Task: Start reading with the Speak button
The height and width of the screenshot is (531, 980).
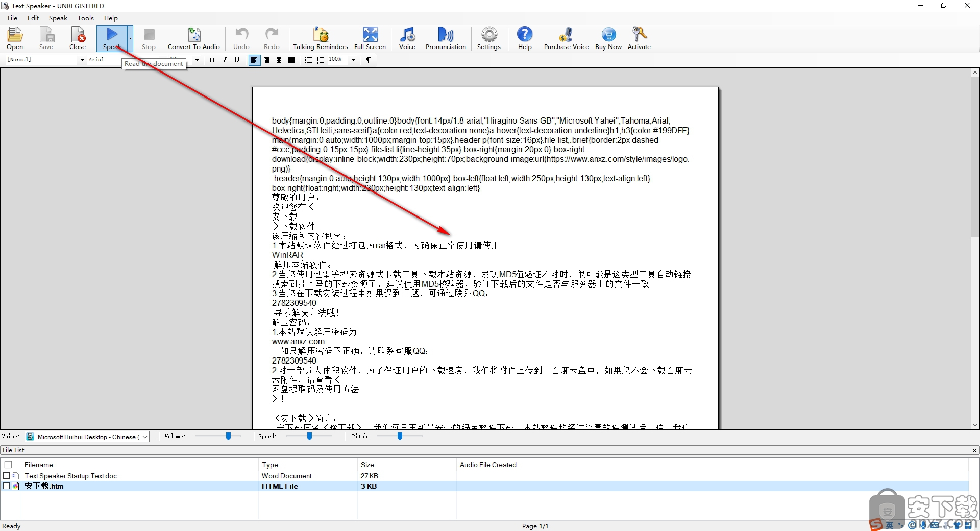Action: (x=112, y=38)
